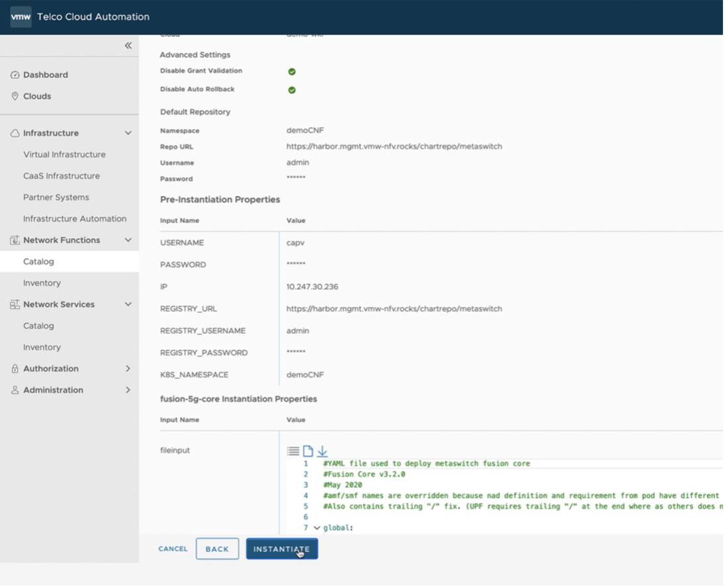Click Pre-Instantiation Properties heading
The height and width of the screenshot is (588, 725).
click(x=220, y=199)
